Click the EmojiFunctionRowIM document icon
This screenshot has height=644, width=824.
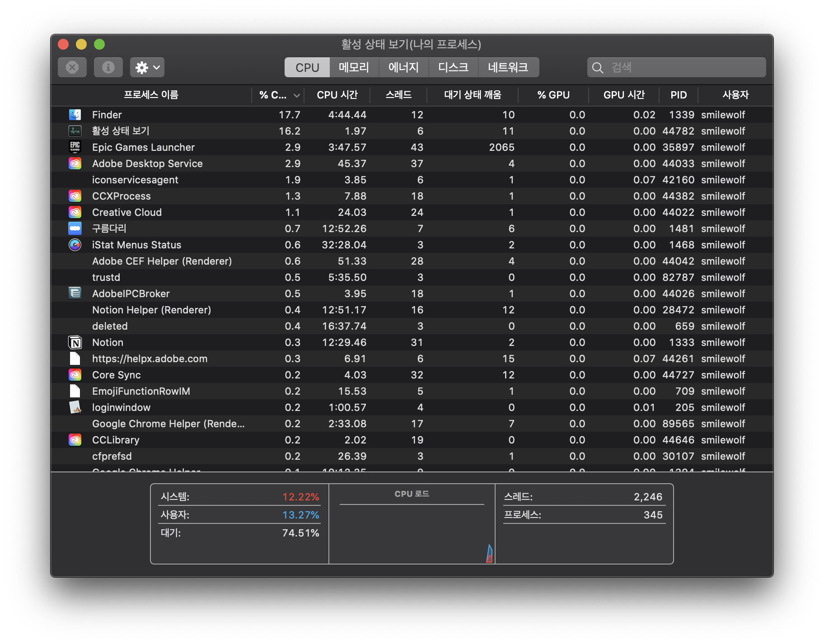[x=75, y=391]
